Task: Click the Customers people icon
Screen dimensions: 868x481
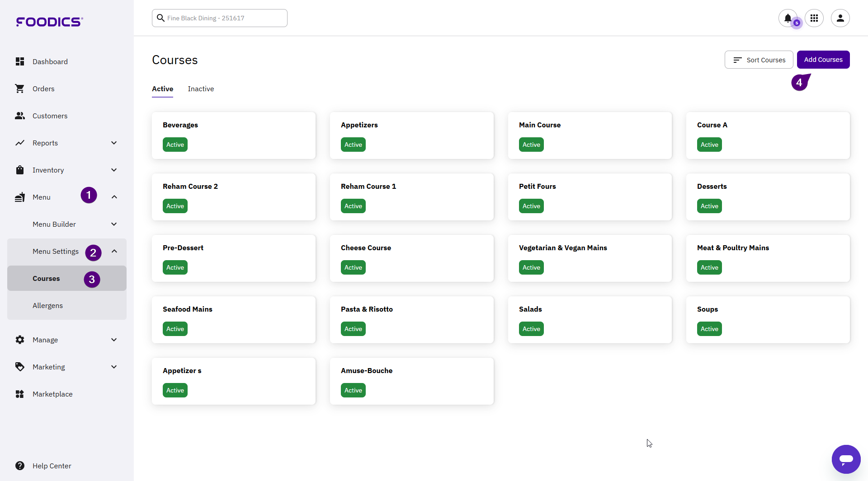Action: pos(20,116)
